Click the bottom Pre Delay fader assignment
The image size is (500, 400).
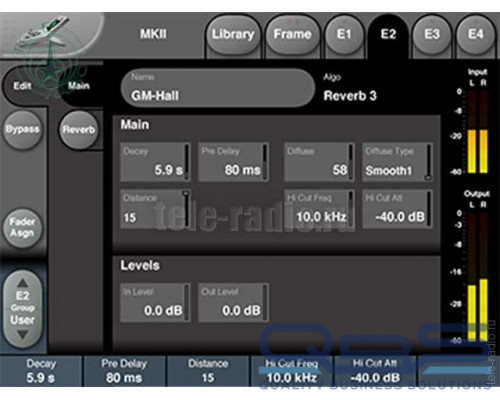tap(124, 371)
